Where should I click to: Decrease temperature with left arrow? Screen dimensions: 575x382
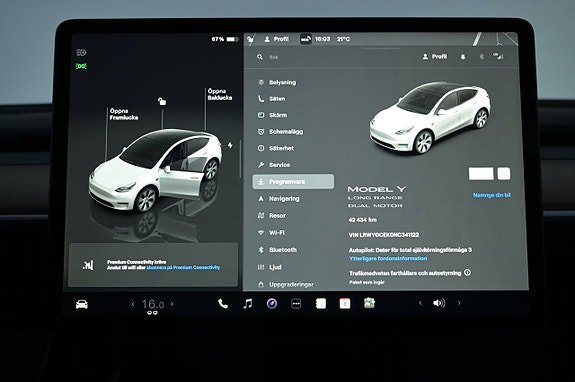133,304
